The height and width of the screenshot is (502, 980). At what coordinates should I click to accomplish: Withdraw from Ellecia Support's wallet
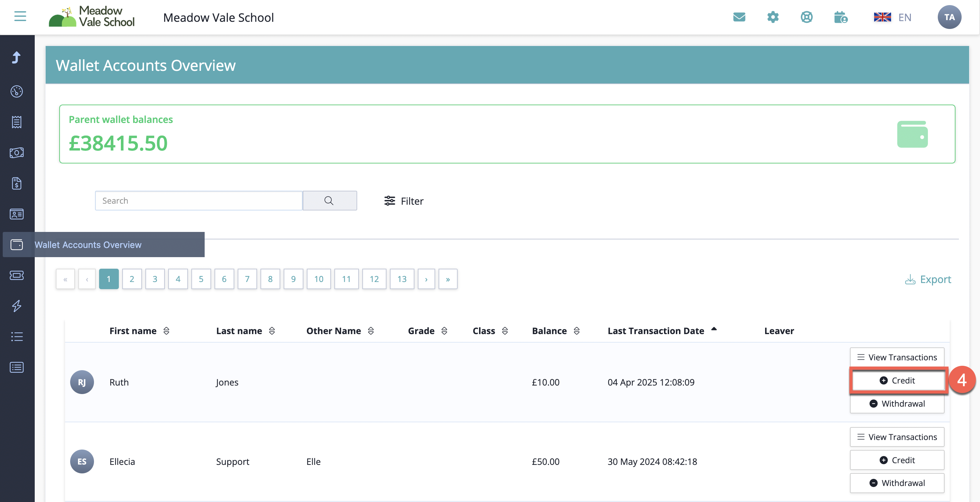tap(897, 483)
